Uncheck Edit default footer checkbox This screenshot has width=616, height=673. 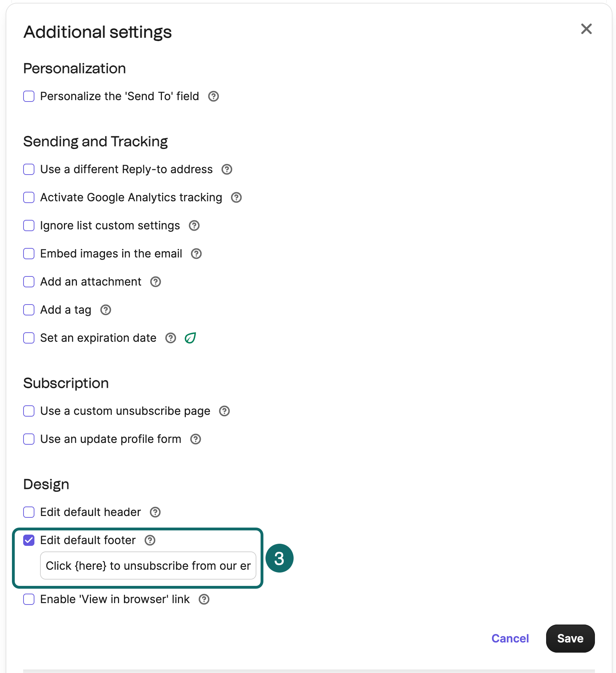pyautogui.click(x=29, y=540)
